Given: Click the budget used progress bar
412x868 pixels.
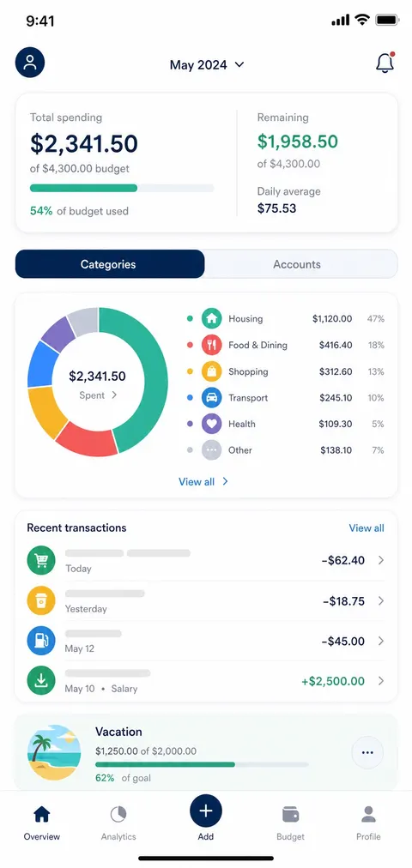Looking at the screenshot, I should (x=122, y=188).
